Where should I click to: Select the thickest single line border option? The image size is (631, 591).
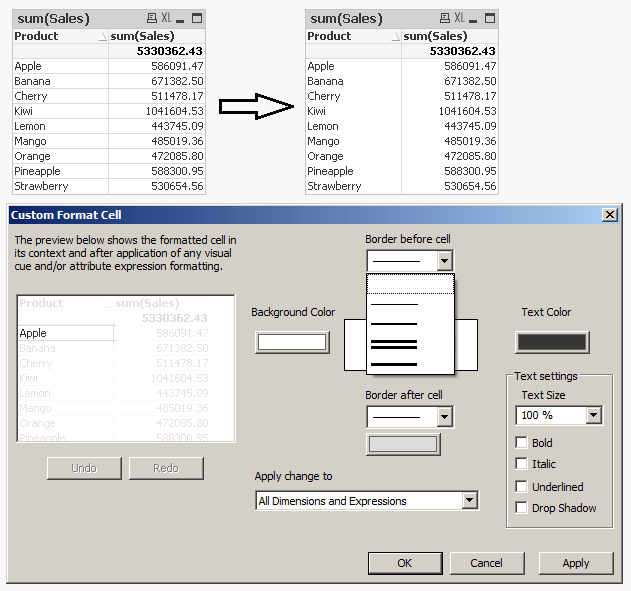pyautogui.click(x=410, y=364)
